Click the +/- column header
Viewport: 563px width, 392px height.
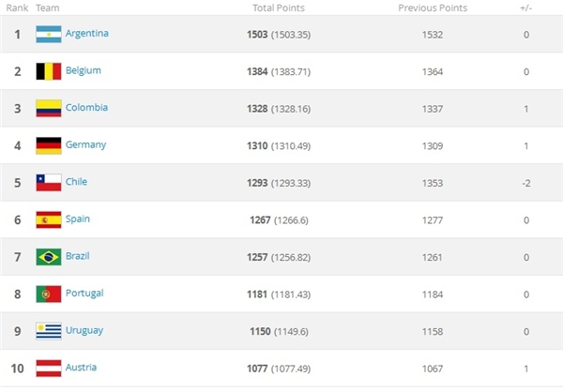pyautogui.click(x=526, y=8)
